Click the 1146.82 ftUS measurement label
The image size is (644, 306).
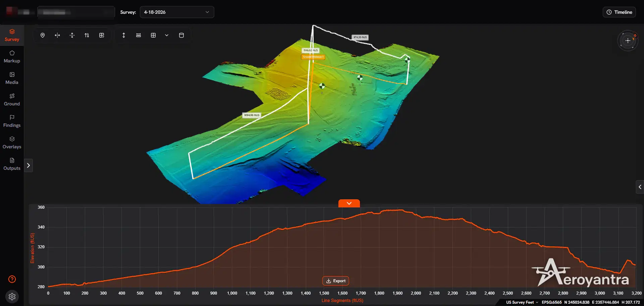coord(311,50)
